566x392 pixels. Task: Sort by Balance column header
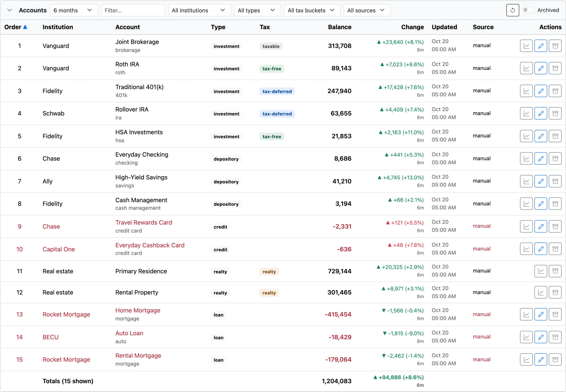pyautogui.click(x=340, y=27)
